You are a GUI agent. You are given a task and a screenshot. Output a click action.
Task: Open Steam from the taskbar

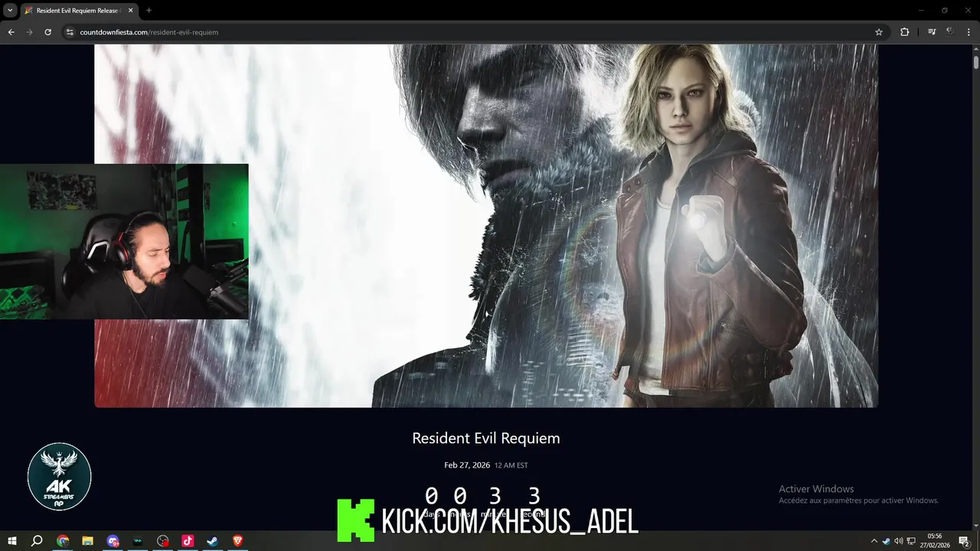pos(213,541)
